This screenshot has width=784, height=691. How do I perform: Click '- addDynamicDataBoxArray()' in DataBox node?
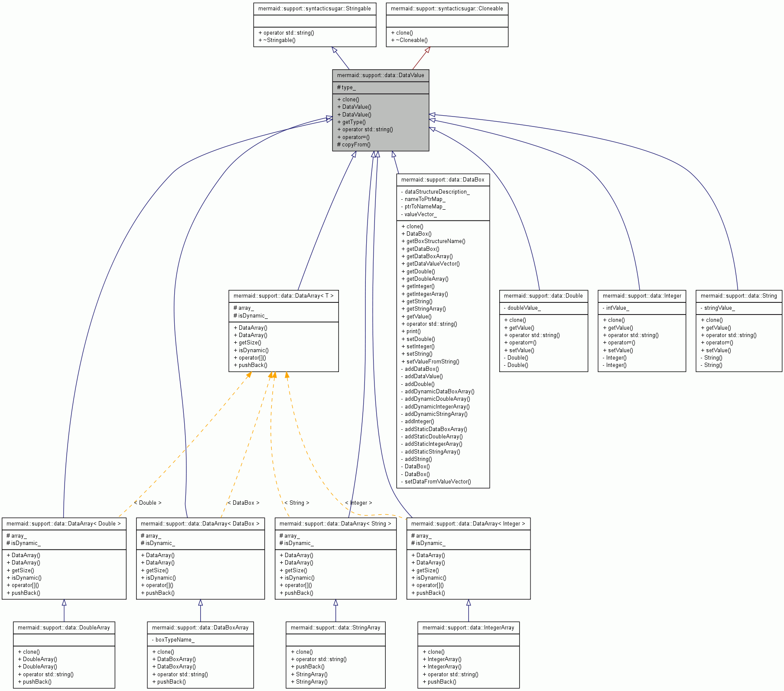pyautogui.click(x=438, y=392)
